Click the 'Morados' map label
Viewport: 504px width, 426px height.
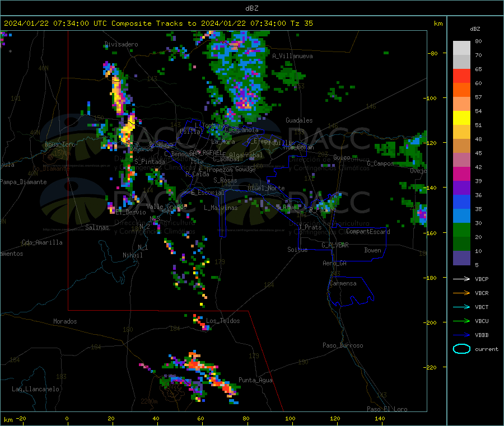[65, 321]
